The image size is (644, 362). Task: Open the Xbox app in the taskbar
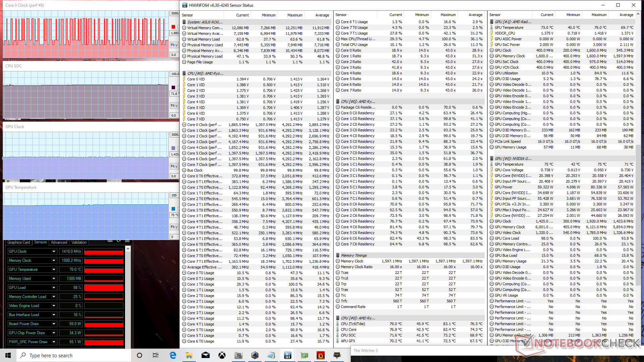click(x=222, y=355)
